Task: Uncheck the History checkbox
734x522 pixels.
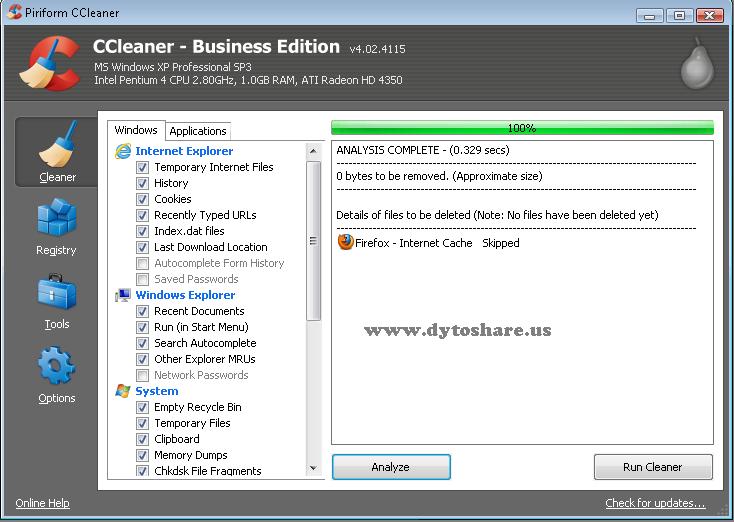Action: pos(142,183)
